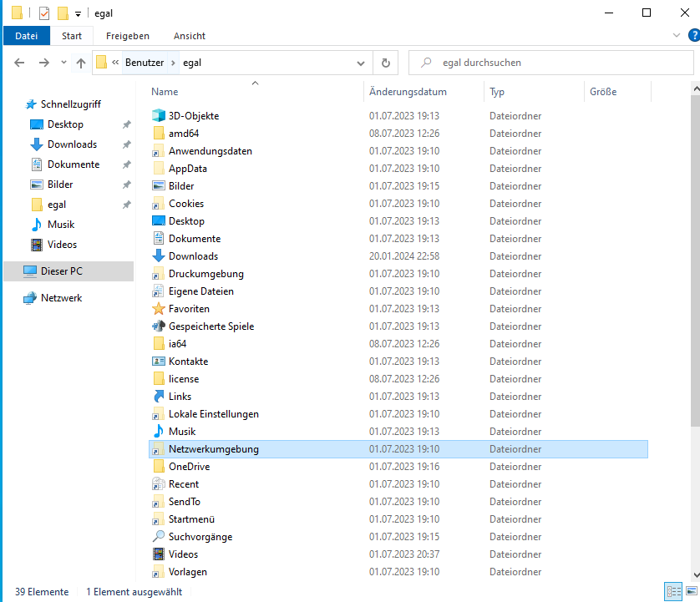Screen dimensions: 700x602
Task: Open the Datei menu
Action: pos(27,36)
